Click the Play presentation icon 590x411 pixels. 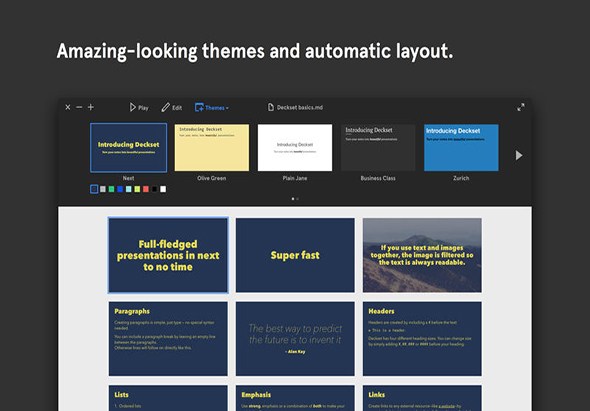[132, 107]
